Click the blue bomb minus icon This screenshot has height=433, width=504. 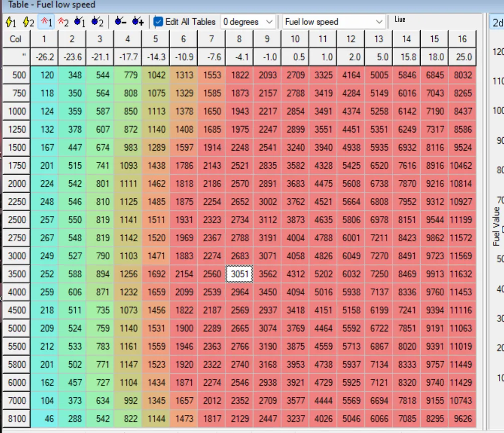pos(120,22)
